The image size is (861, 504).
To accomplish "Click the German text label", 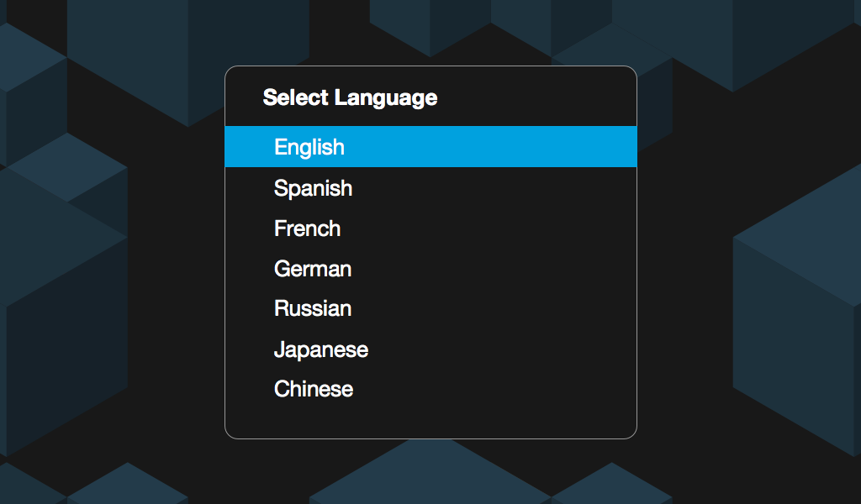I will point(313,269).
